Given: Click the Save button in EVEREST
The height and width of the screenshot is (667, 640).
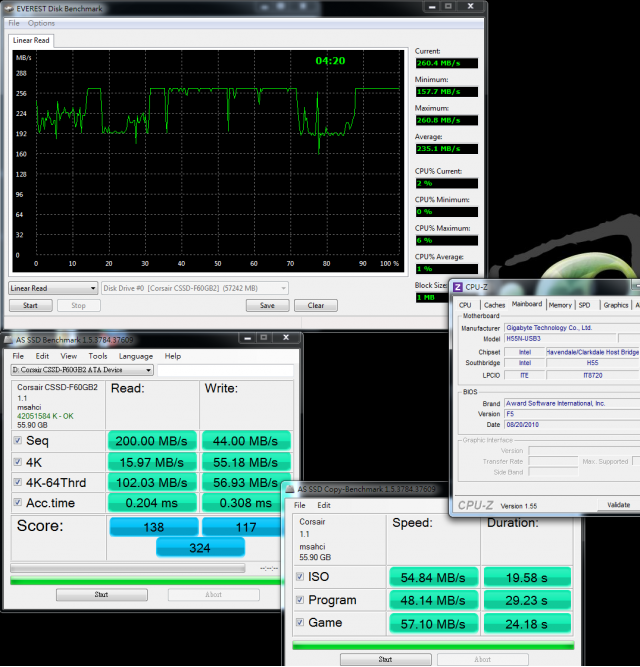Looking at the screenshot, I should pos(267,305).
